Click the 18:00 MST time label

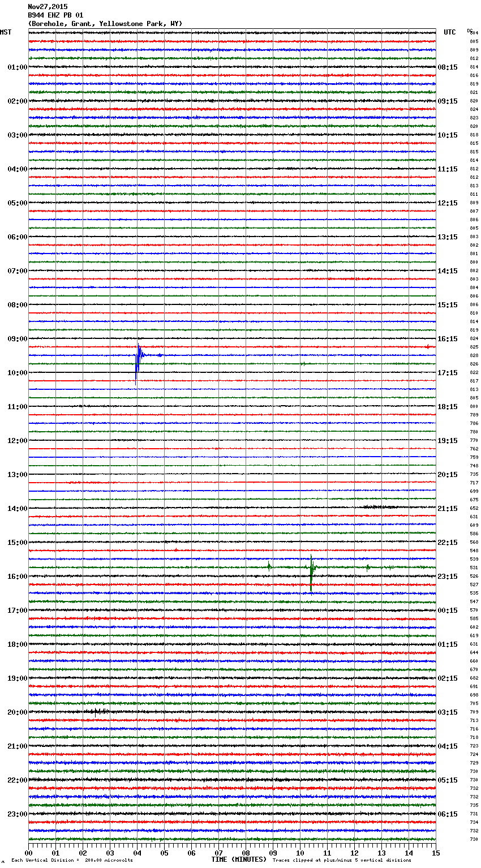[18, 644]
